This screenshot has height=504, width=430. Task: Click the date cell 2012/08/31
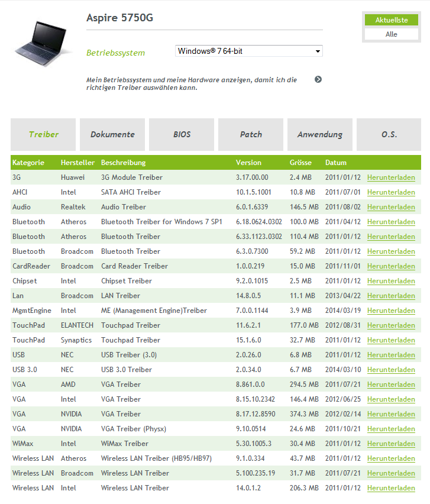coord(343,325)
